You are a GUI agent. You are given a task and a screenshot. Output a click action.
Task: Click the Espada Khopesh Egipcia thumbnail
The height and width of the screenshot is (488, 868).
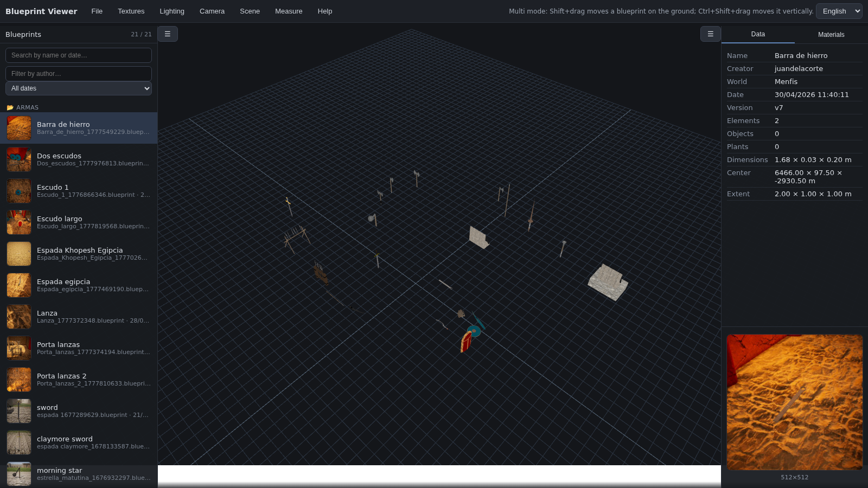(19, 254)
